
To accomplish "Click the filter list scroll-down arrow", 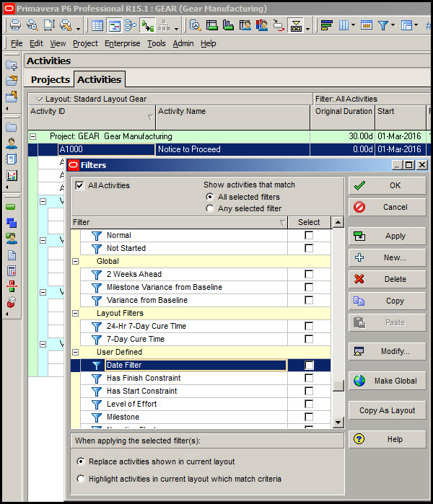I will click(338, 422).
